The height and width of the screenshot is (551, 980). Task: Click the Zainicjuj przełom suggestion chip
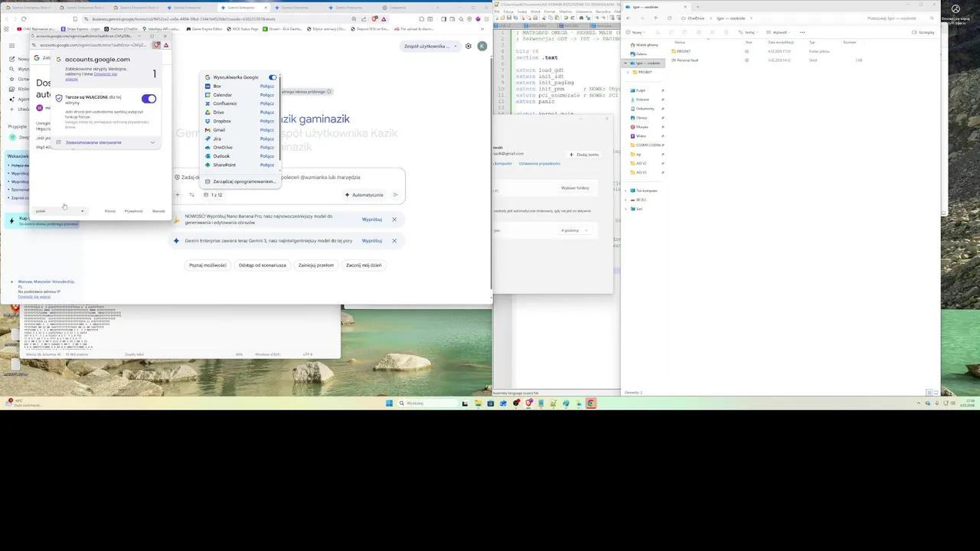point(316,265)
